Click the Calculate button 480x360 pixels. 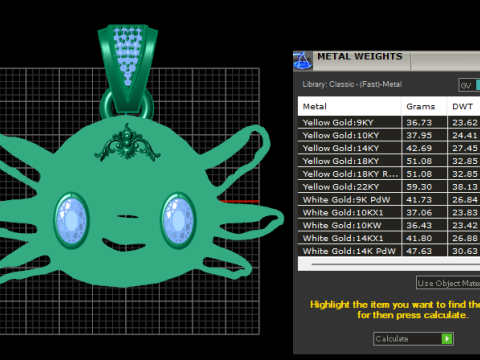413,339
